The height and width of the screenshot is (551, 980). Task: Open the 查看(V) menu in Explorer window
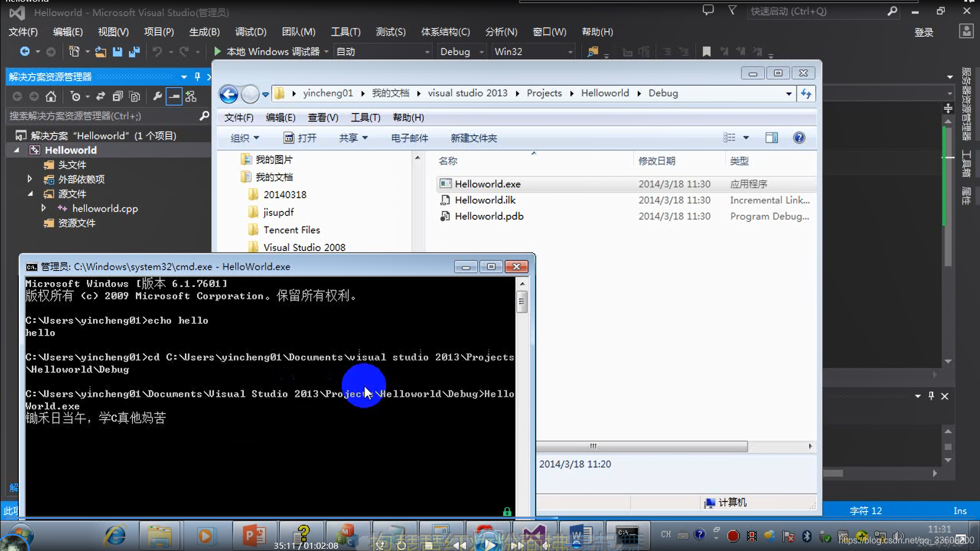323,117
